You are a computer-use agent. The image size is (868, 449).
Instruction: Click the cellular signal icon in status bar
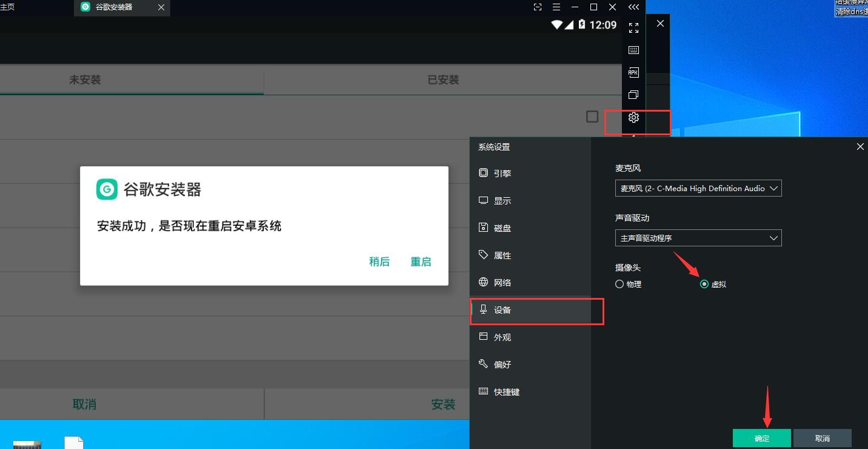570,25
